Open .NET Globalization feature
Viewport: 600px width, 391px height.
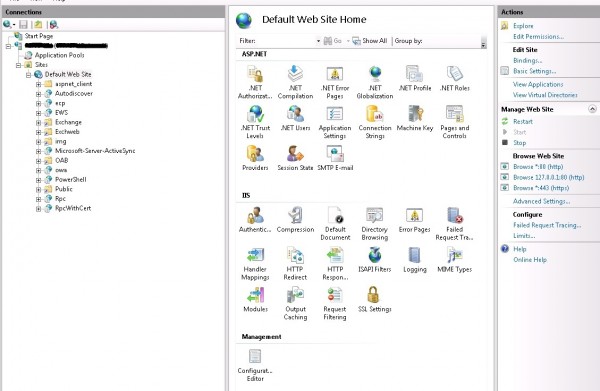tap(375, 82)
